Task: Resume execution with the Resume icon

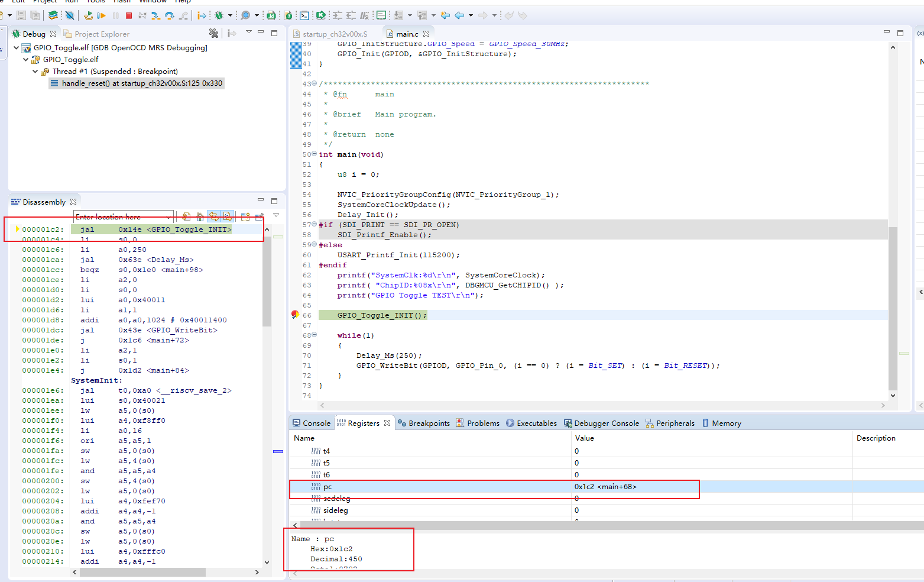Action: tap(102, 15)
